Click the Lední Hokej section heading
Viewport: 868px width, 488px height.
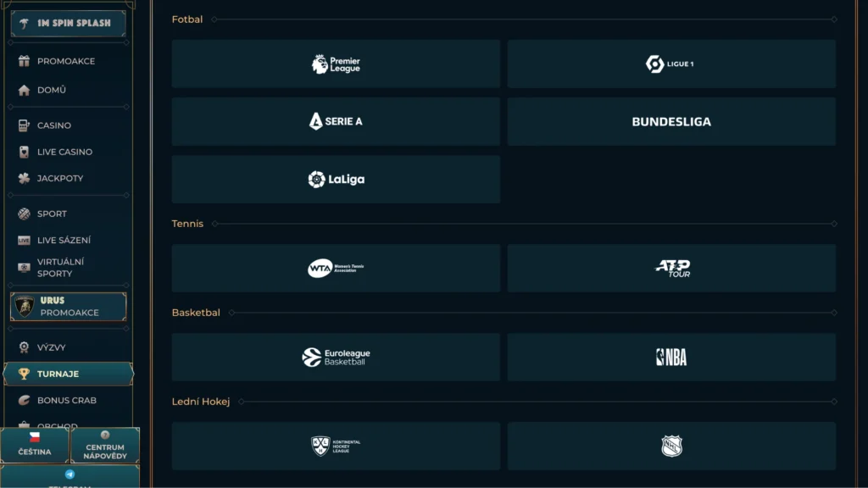(201, 402)
